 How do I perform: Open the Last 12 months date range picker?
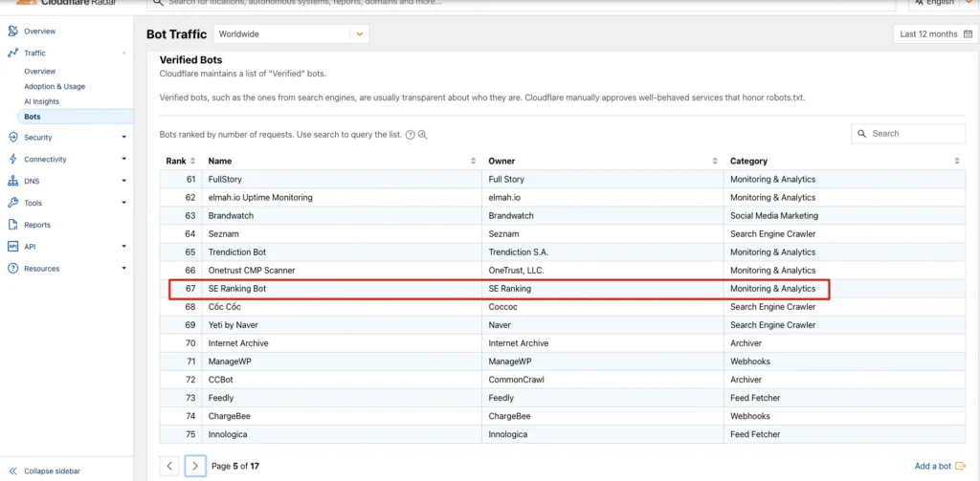(935, 34)
